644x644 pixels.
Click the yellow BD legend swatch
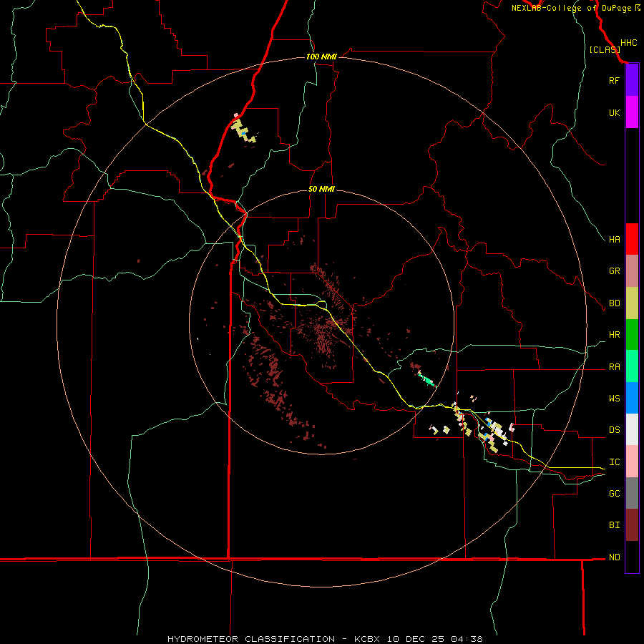pos(632,303)
